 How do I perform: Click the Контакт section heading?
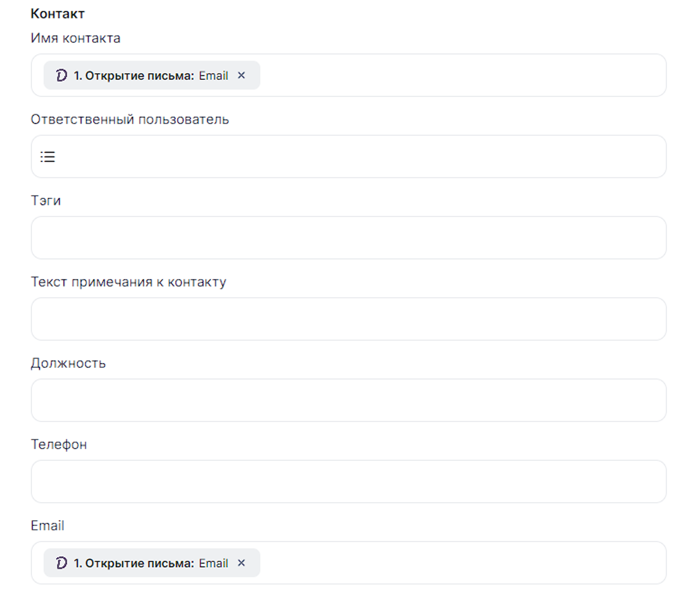click(x=57, y=14)
